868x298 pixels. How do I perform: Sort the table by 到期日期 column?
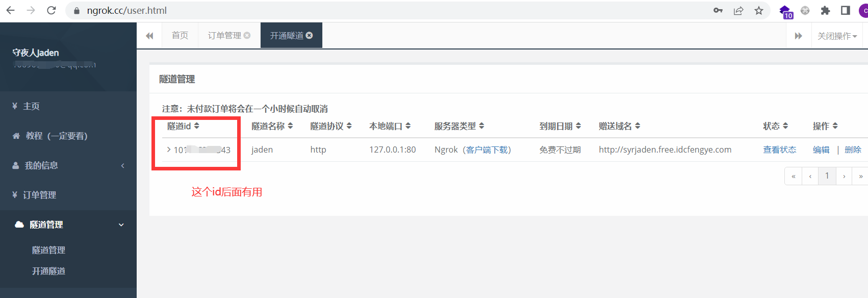tap(578, 126)
